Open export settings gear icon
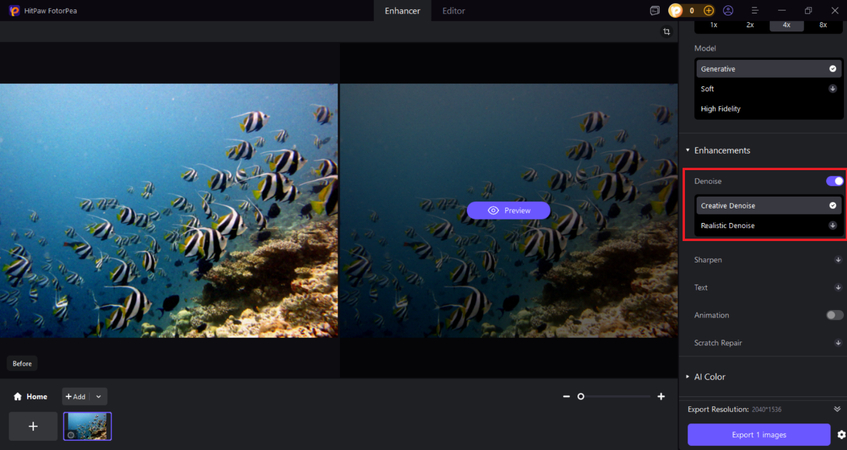 click(x=841, y=435)
